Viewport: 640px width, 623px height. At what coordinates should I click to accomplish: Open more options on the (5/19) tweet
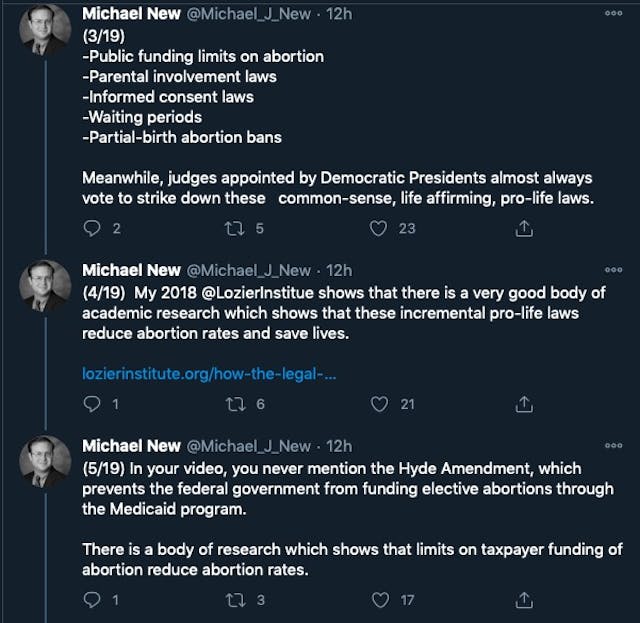pyautogui.click(x=613, y=446)
